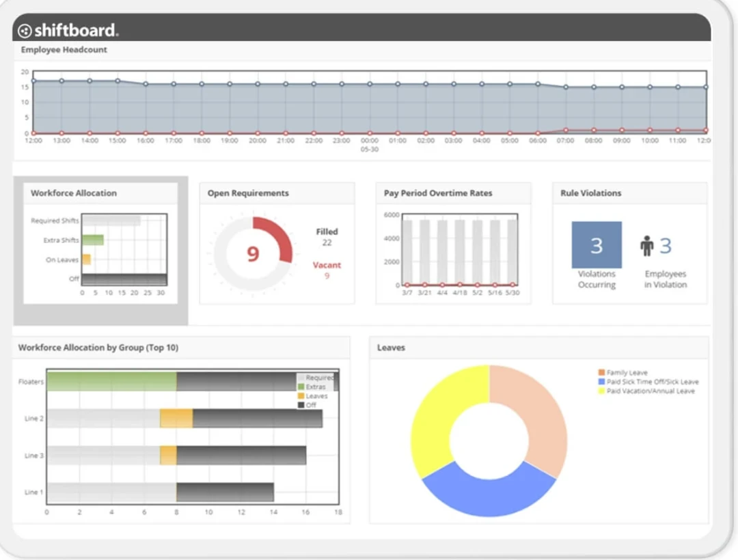Viewport: 738px width, 560px height.
Task: Click the 16:00 data point on headcount chart
Action: 146,84
